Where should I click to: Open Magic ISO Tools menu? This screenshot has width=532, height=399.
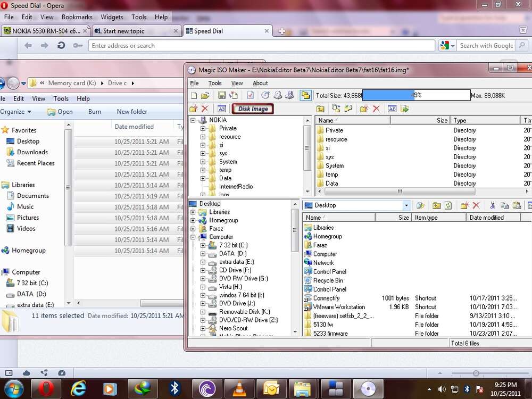tap(215, 83)
